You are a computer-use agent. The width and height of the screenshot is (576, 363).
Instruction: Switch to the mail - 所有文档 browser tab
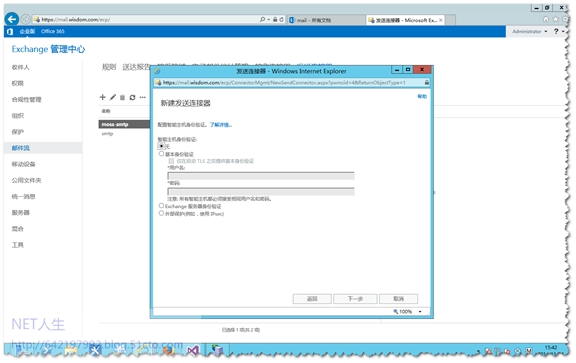[326, 20]
